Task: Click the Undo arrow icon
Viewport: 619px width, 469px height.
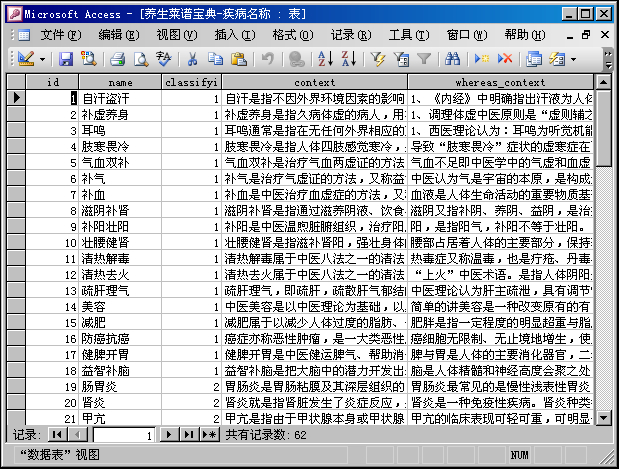Action: click(x=268, y=59)
